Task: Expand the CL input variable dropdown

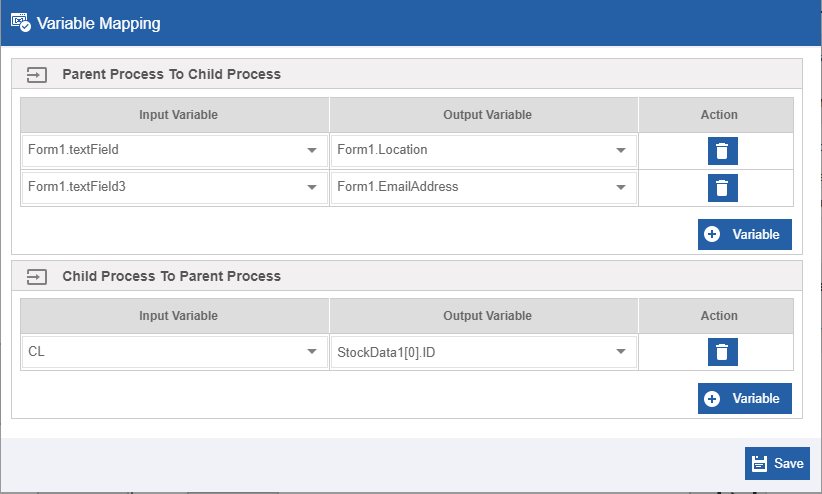Action: tap(175, 352)
